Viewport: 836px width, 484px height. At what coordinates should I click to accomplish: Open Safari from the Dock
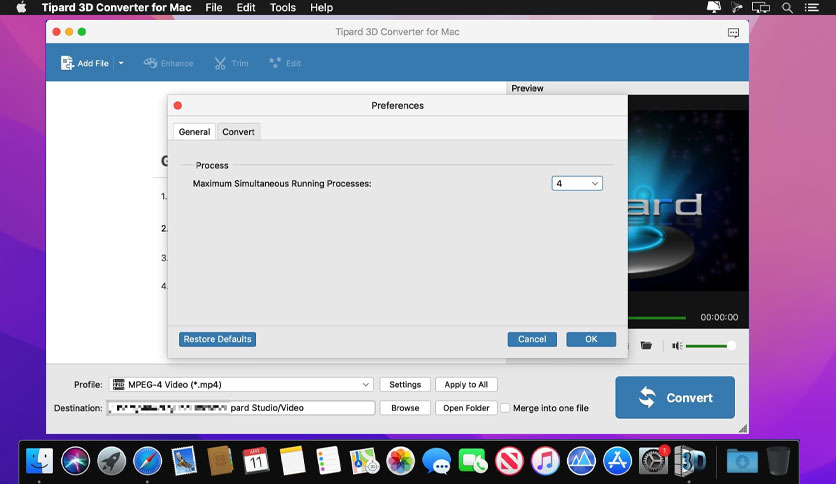point(147,461)
